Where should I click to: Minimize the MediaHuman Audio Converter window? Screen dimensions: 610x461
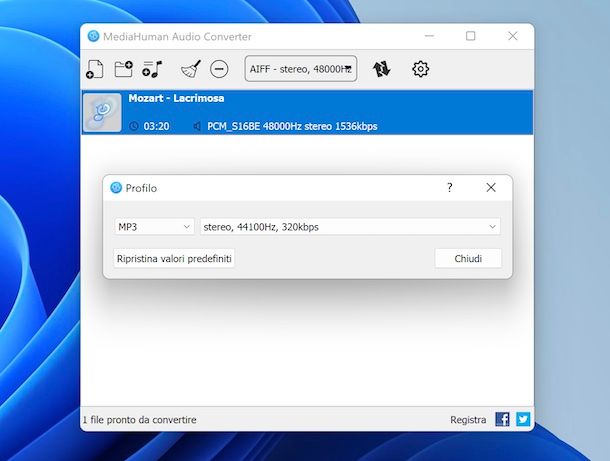click(x=429, y=36)
